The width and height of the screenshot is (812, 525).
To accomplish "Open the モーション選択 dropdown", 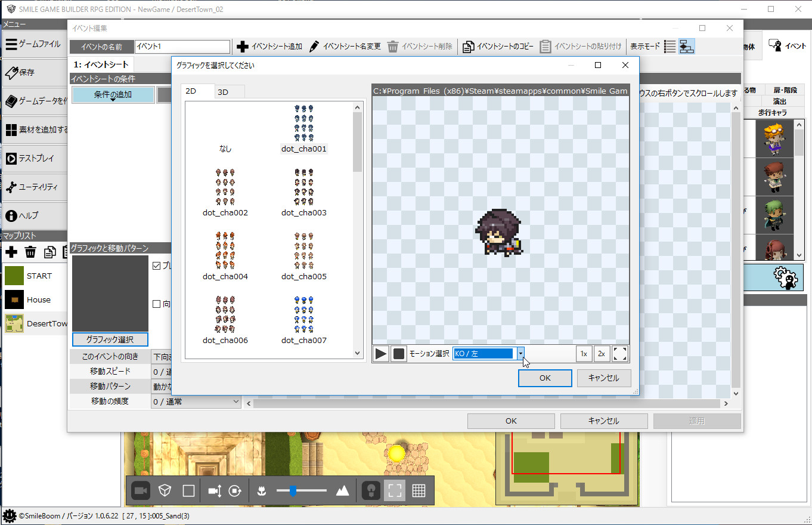I will click(x=520, y=354).
